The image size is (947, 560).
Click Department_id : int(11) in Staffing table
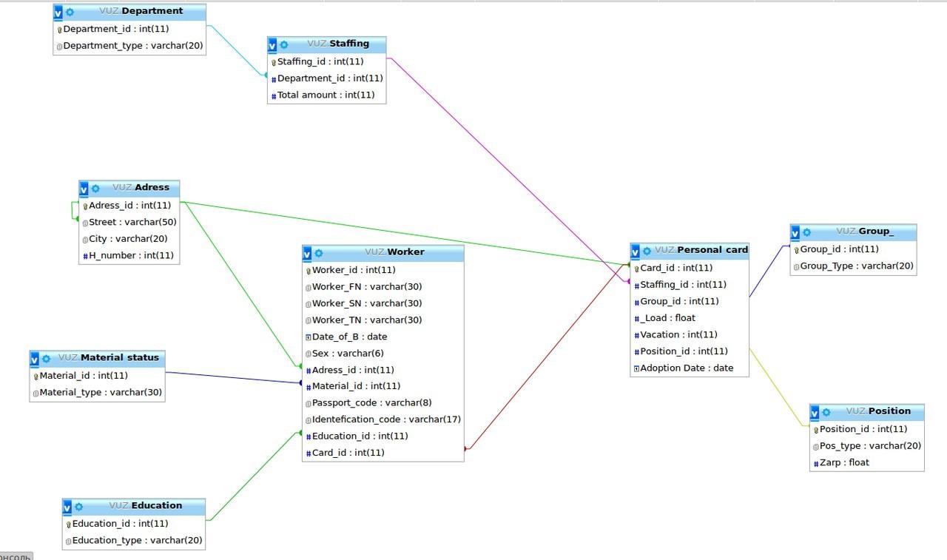[326, 78]
